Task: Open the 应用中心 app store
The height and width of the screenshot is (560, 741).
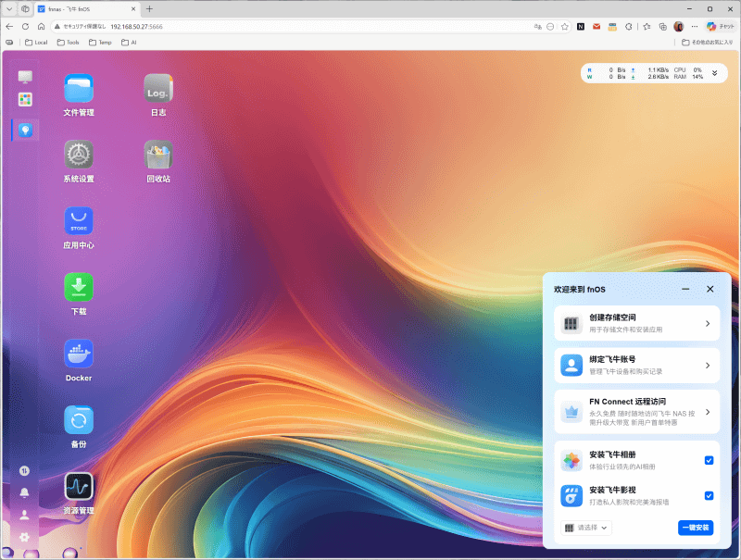Action: point(79,228)
